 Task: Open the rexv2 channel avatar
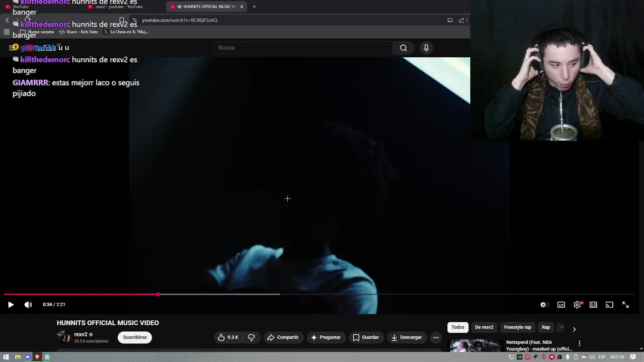click(x=63, y=337)
